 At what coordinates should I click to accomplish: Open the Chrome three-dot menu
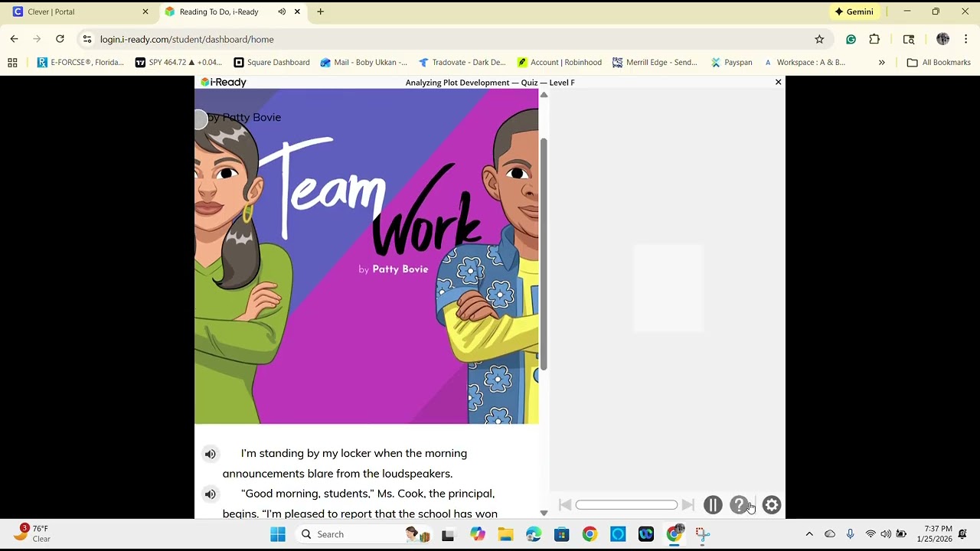[x=966, y=39]
